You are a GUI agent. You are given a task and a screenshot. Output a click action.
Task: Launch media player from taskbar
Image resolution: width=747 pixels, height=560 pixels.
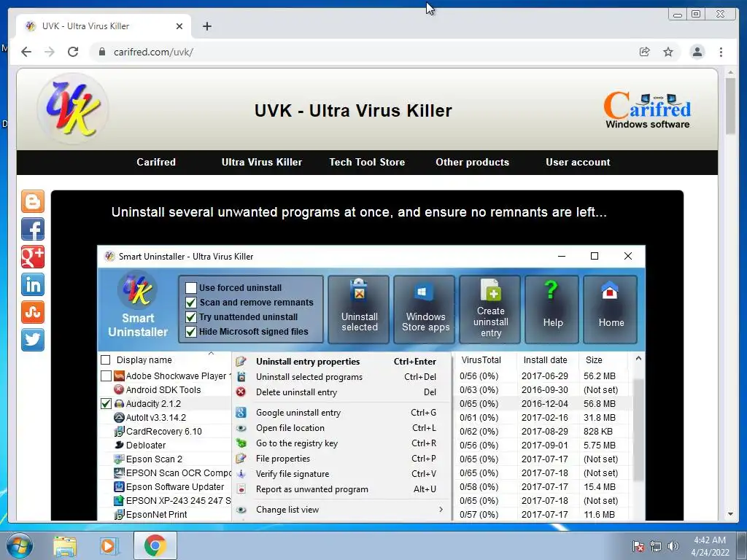[x=109, y=545]
